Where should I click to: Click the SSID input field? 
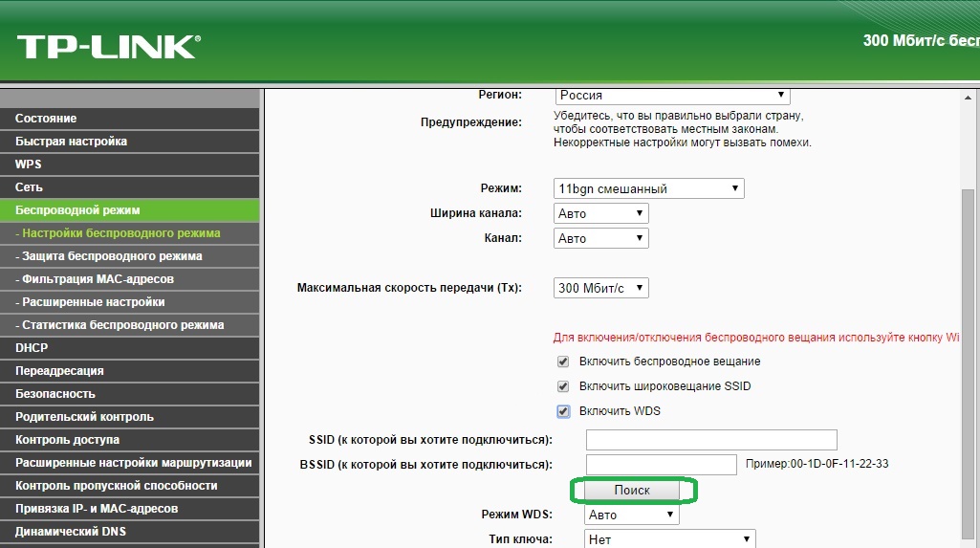[x=710, y=440]
